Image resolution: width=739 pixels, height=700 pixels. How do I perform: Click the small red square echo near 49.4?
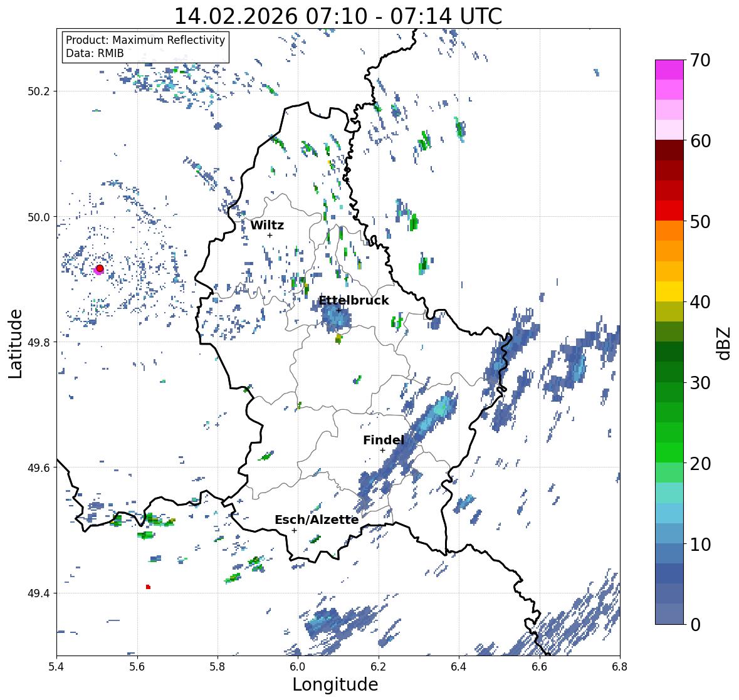(x=148, y=587)
